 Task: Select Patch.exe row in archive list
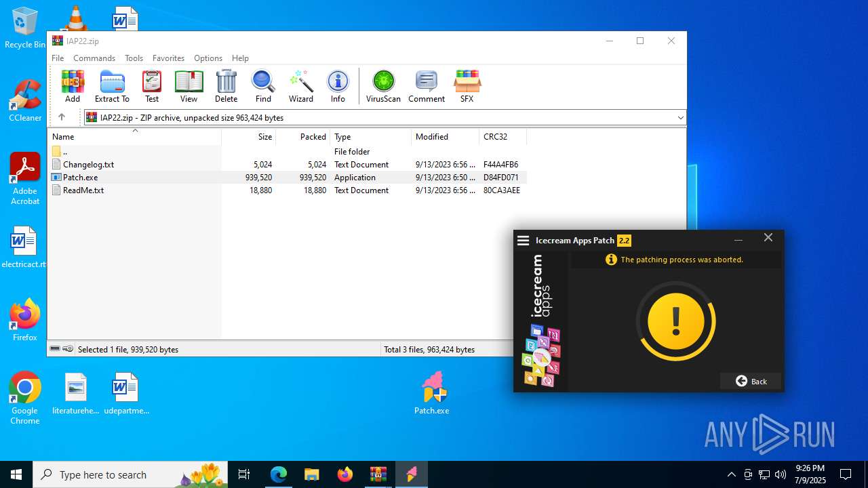(287, 178)
